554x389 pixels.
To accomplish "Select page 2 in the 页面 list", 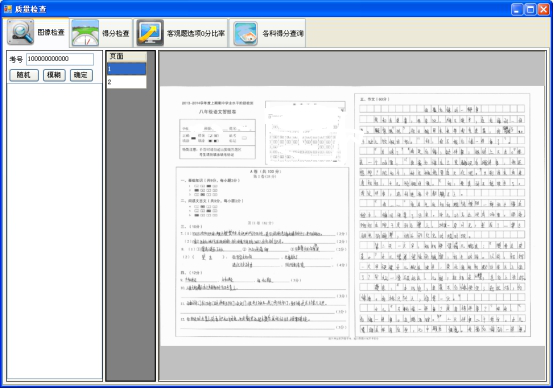I will pyautogui.click(x=127, y=82).
